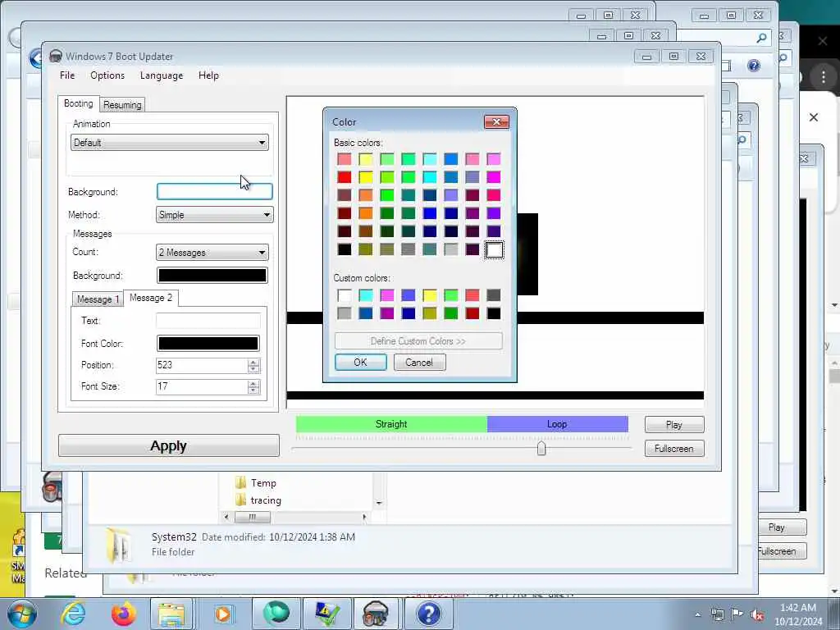Increase the Position value with up arrow

tap(253, 362)
